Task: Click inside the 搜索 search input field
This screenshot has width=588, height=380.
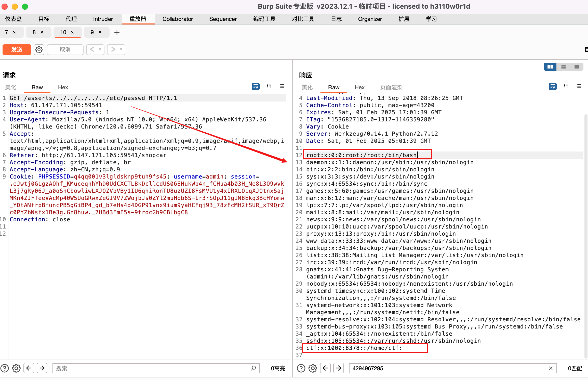Action: [153, 368]
